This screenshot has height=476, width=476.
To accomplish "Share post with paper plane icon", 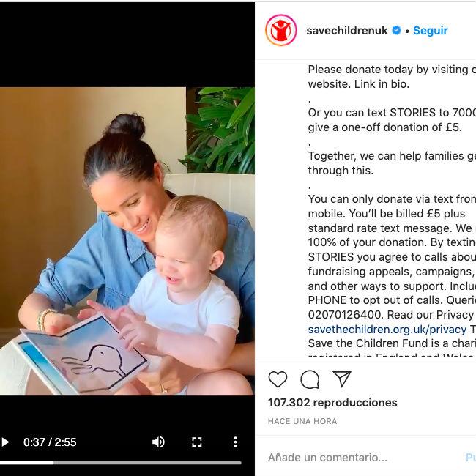I will 342,379.
